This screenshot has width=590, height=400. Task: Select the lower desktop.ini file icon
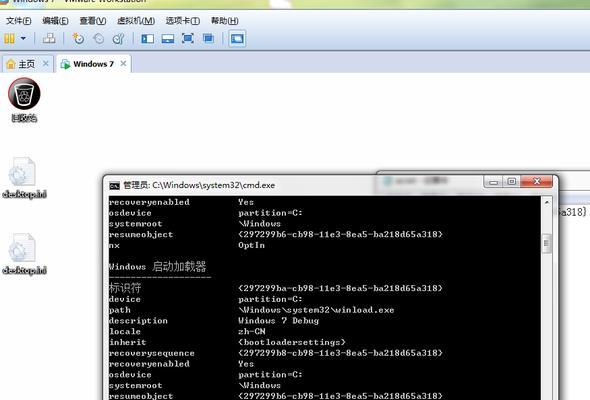coord(24,254)
